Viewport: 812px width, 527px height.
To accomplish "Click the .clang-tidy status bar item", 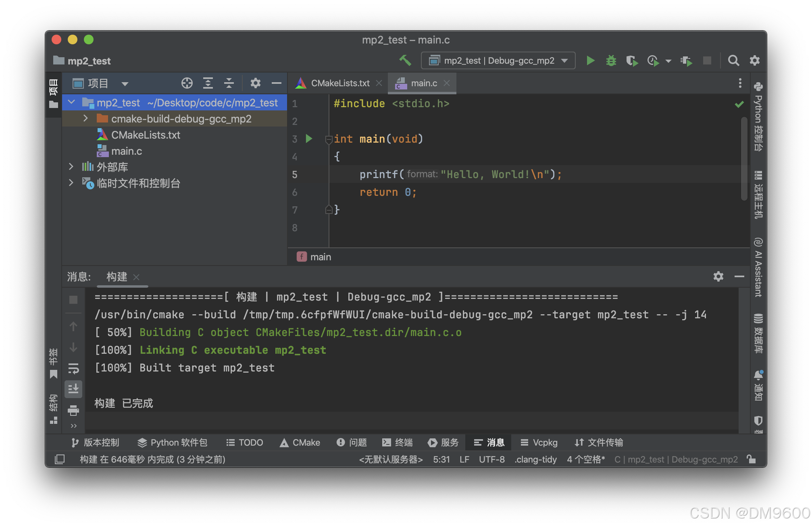I will [535, 459].
